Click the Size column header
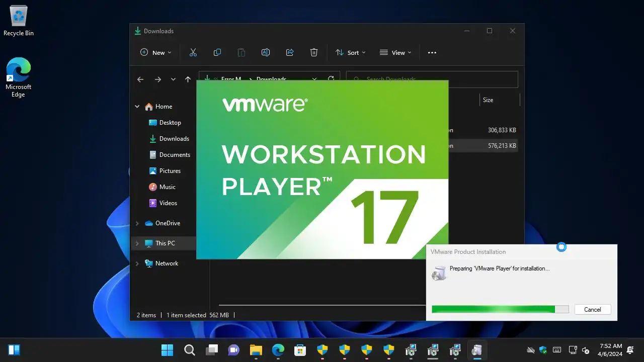 click(488, 100)
